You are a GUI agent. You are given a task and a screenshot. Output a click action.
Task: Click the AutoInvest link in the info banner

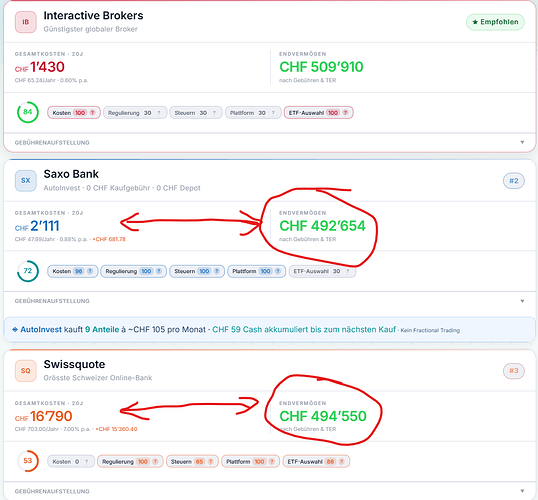[x=41, y=329]
